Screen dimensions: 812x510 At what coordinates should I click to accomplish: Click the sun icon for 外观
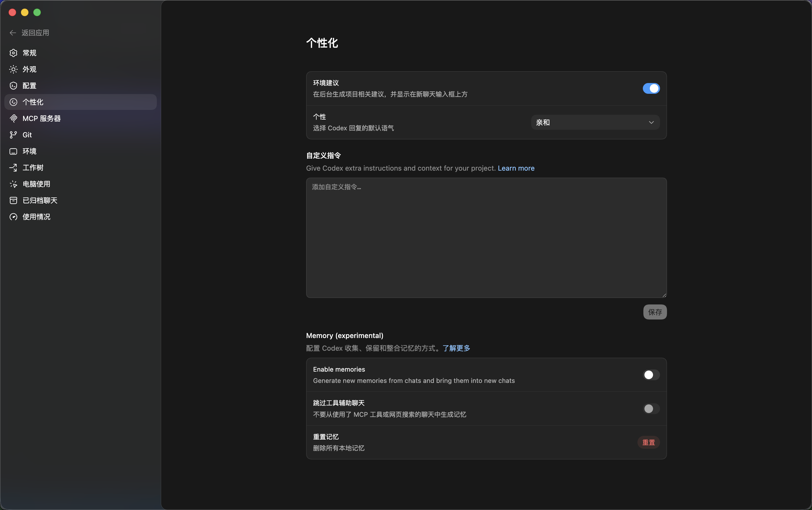click(x=13, y=70)
